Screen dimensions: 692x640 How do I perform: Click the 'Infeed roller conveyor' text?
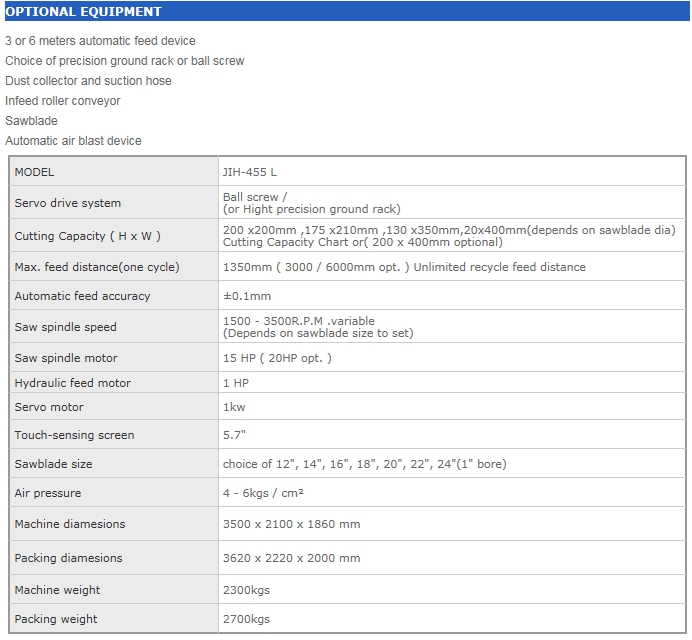point(63,101)
